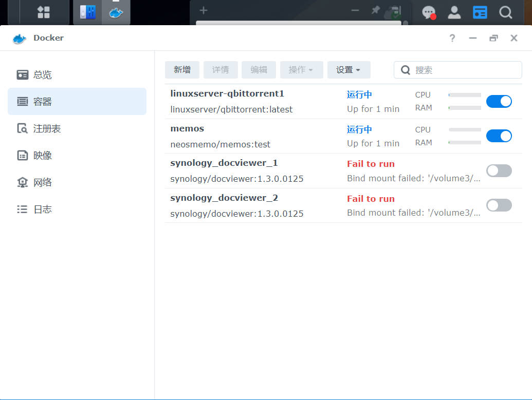Switch to the Control Panel taskbar app
Image resolution: width=532 pixels, height=400 pixels.
(87, 12)
